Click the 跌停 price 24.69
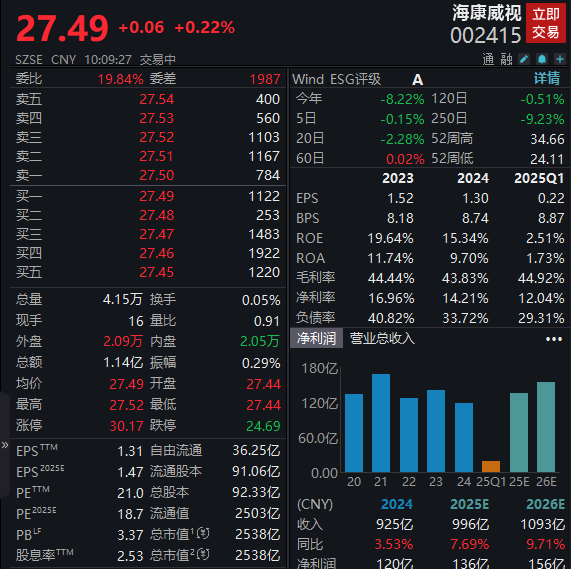This screenshot has width=571, height=569. pyautogui.click(x=263, y=426)
